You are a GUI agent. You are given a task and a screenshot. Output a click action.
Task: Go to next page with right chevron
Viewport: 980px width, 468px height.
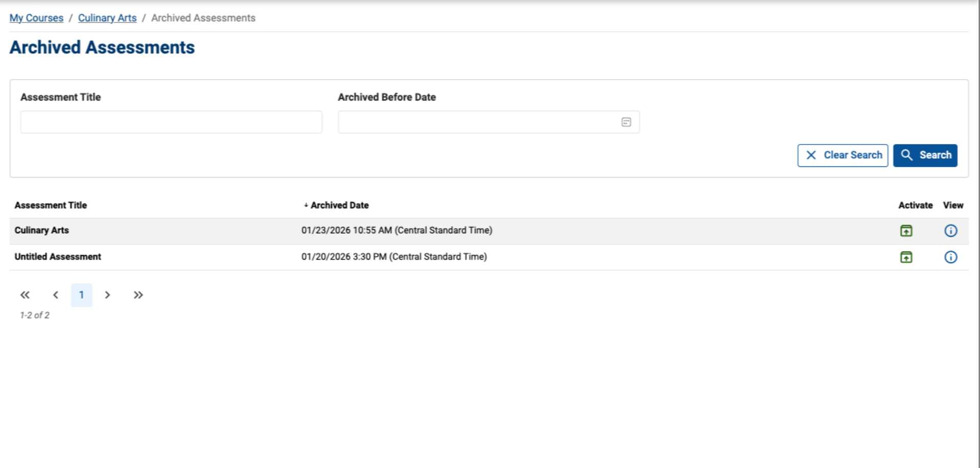[107, 295]
